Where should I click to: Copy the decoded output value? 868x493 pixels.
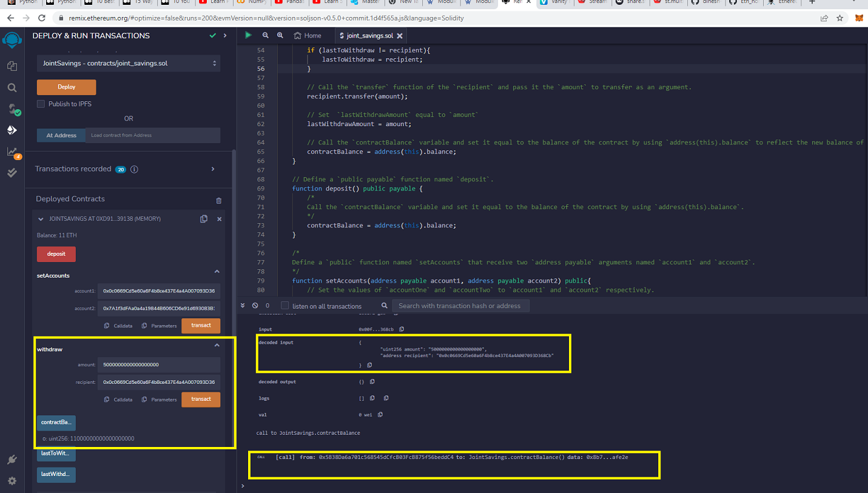[x=372, y=382]
